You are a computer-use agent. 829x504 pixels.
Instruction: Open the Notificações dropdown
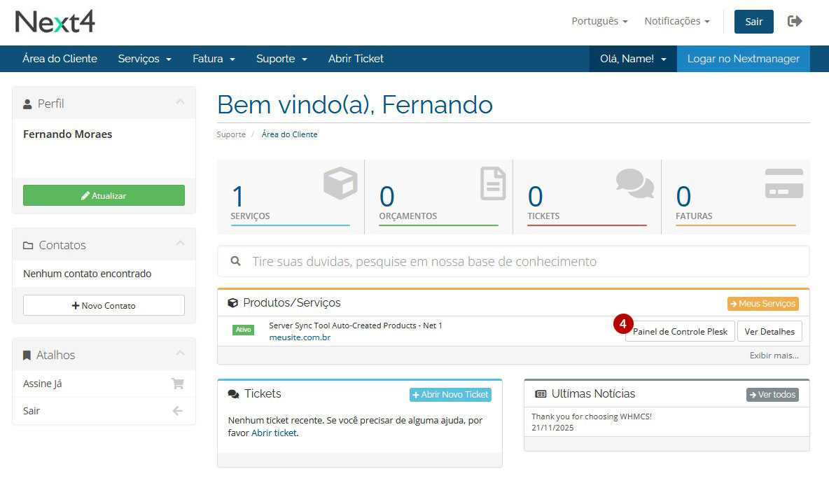pos(676,21)
